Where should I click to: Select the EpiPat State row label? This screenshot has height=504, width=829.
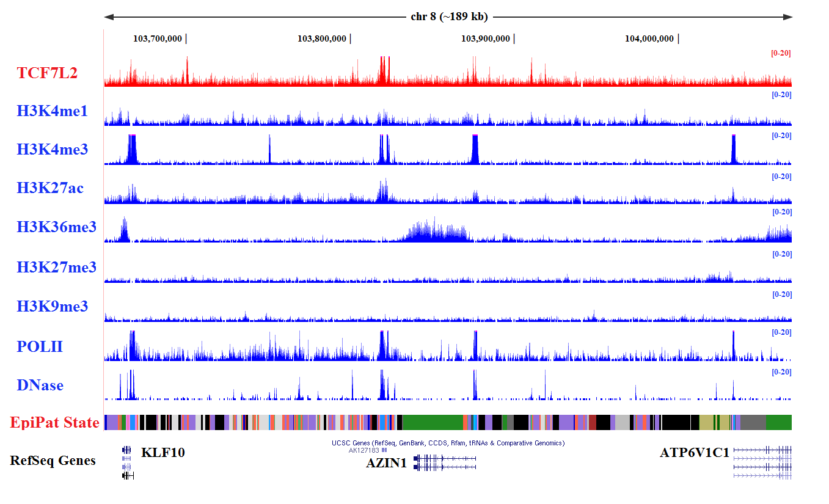pyautogui.click(x=54, y=423)
